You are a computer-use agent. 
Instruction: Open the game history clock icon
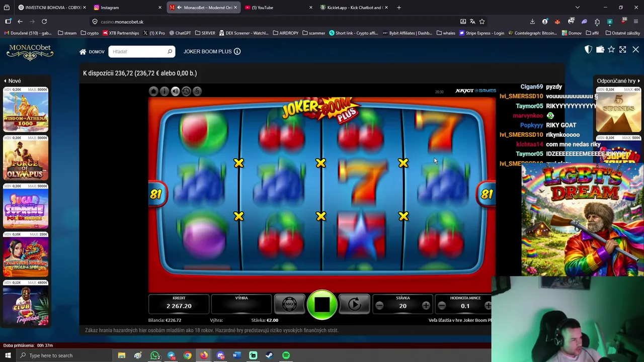[x=186, y=91]
